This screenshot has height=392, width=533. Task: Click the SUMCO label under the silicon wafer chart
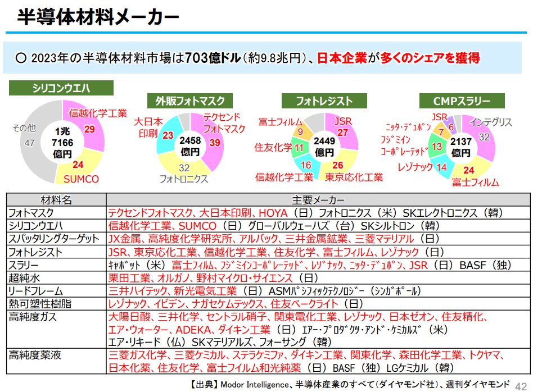click(x=81, y=179)
